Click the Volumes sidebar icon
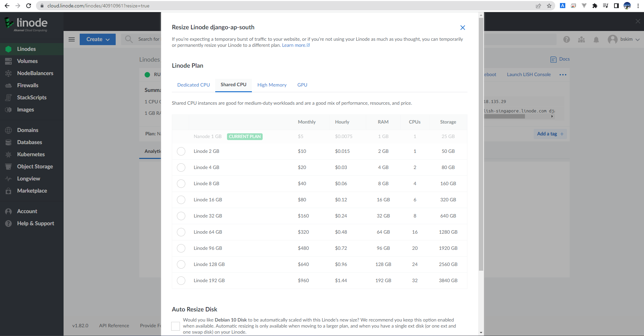 click(x=8, y=61)
